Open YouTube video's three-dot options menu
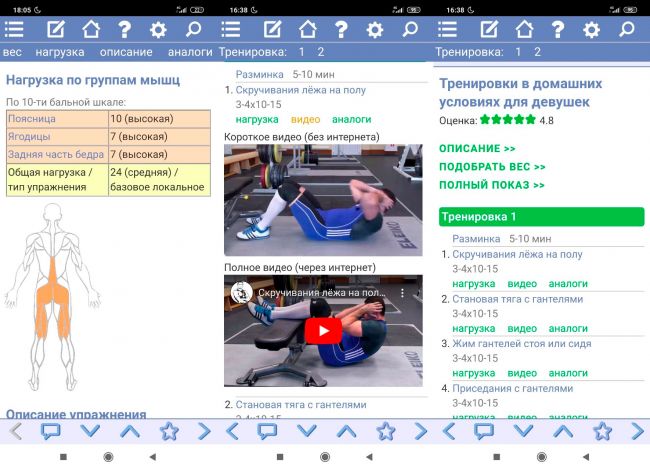 point(402,293)
